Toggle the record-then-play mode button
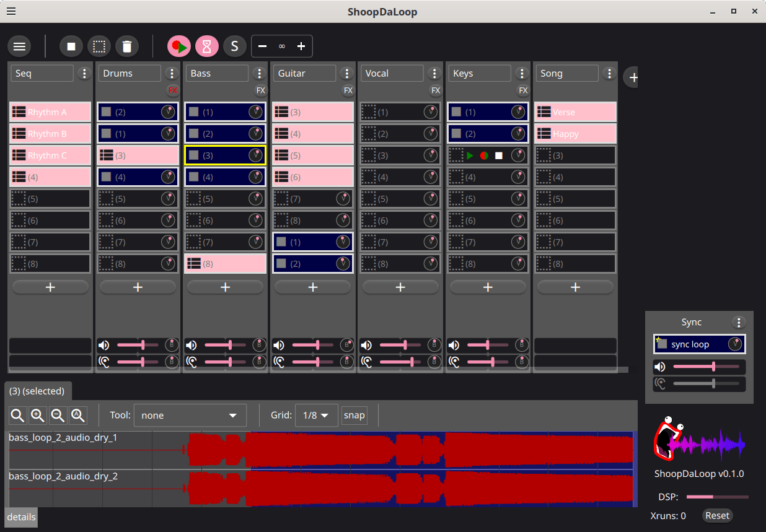 [x=179, y=46]
